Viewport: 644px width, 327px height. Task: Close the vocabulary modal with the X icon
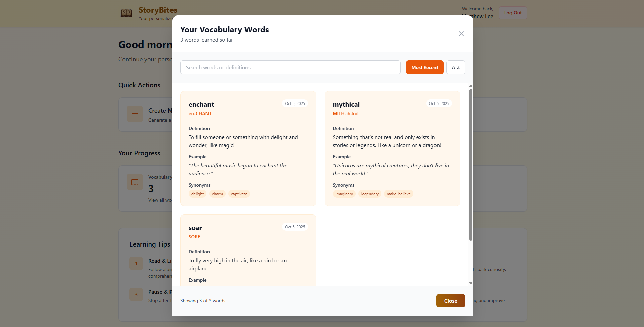[461, 34]
